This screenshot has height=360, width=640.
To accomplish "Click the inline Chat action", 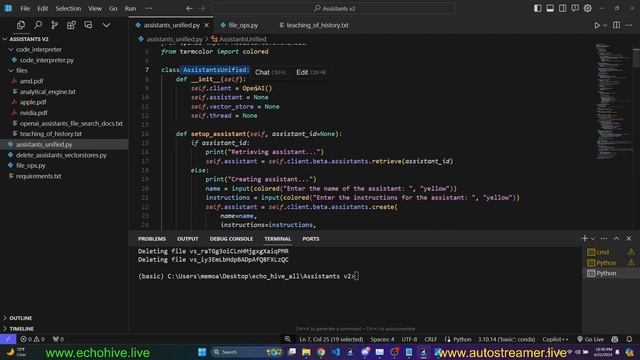I will click(x=270, y=72).
